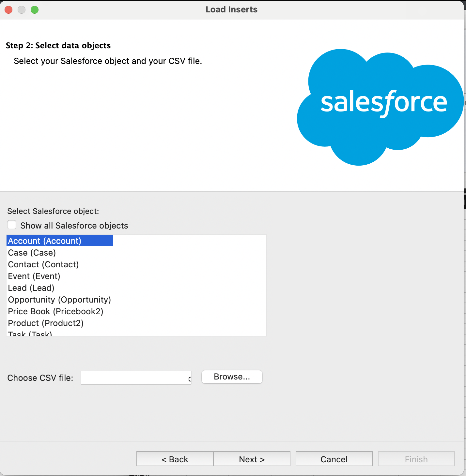Maximize the Load Inserts window
This screenshot has width=466, height=476.
pos(35,10)
